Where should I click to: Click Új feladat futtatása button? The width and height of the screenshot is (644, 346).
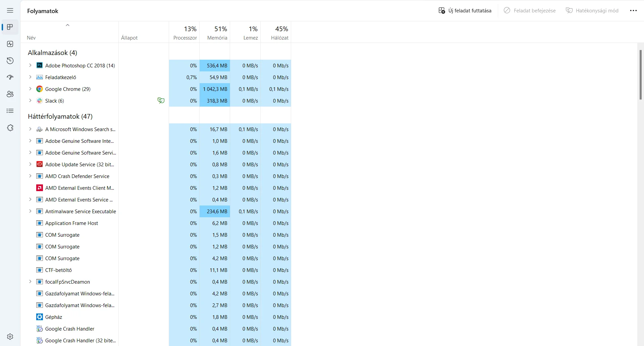pos(465,11)
